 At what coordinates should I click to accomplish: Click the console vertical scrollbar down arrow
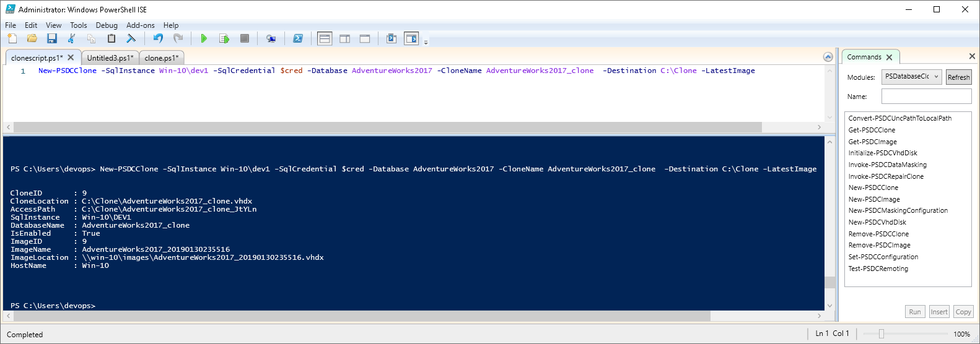830,306
